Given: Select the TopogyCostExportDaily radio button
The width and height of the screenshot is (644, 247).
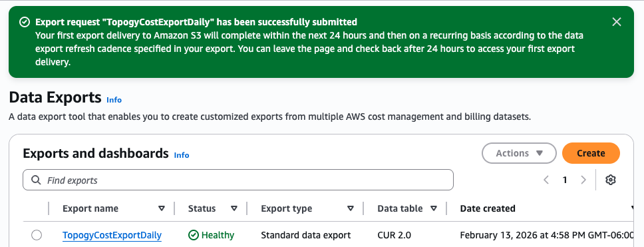Looking at the screenshot, I should pos(37,235).
